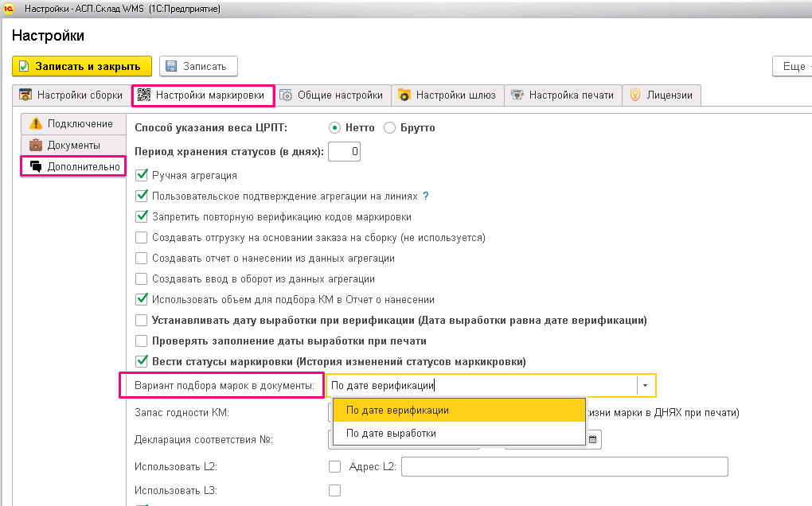Click the 1C application logo icon
This screenshot has height=506, width=812.
[x=8, y=8]
